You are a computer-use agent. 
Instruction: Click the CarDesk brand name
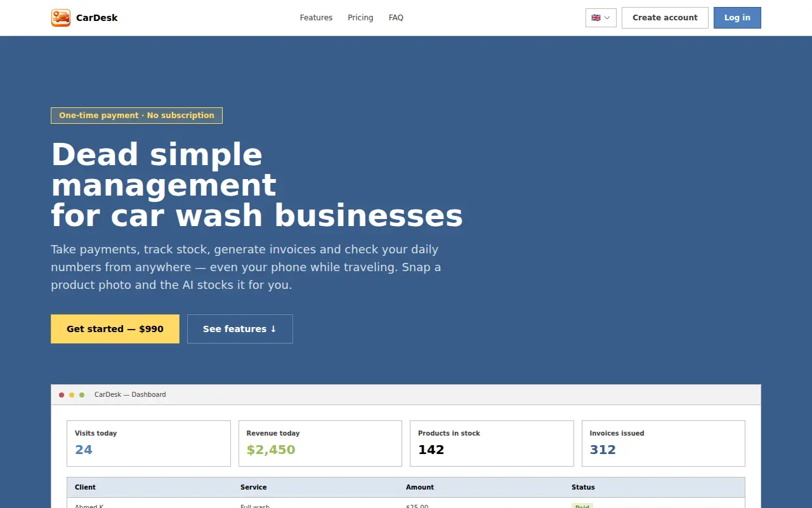click(x=96, y=18)
